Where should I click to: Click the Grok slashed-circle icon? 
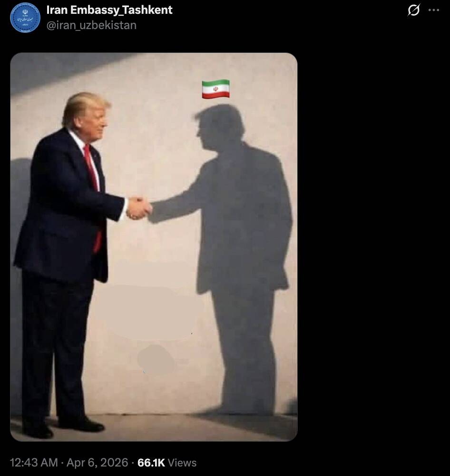(413, 10)
